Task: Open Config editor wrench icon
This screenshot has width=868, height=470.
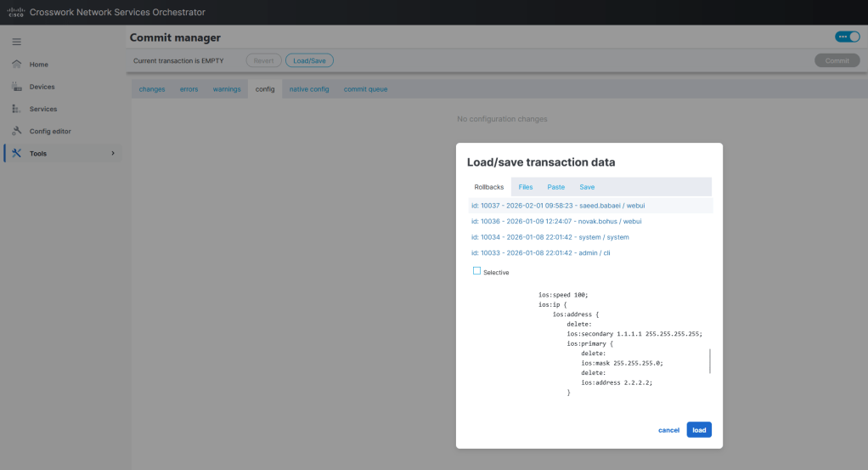Action: [16, 131]
